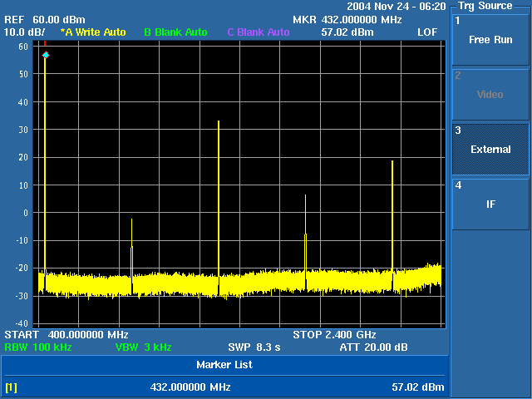Click the SWP 8.3 s sweep time

tap(254, 347)
